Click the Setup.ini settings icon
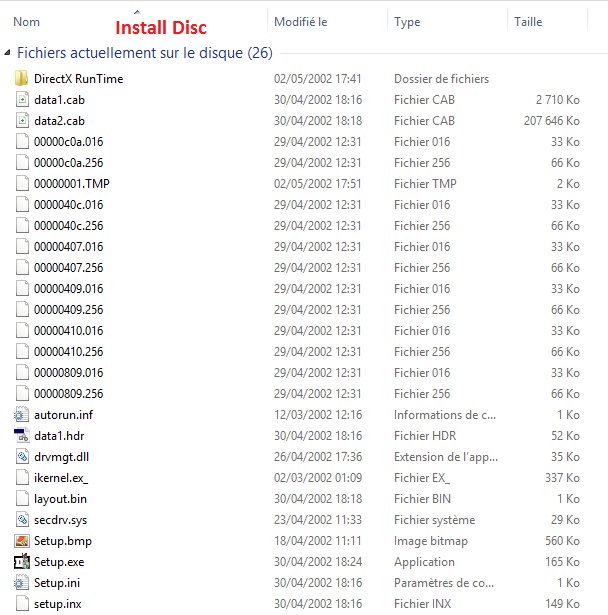Screen dimensions: 608x615 [21, 583]
